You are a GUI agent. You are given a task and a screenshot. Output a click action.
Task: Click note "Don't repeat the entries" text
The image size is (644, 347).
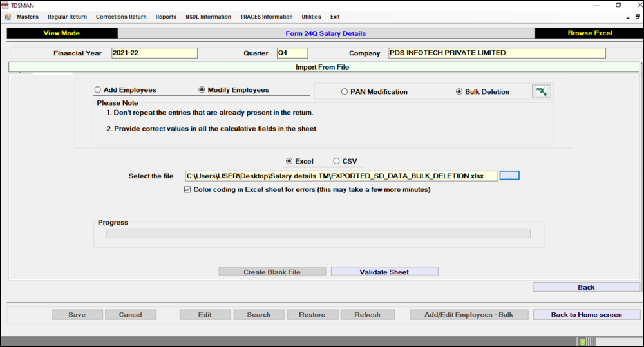[x=209, y=113]
